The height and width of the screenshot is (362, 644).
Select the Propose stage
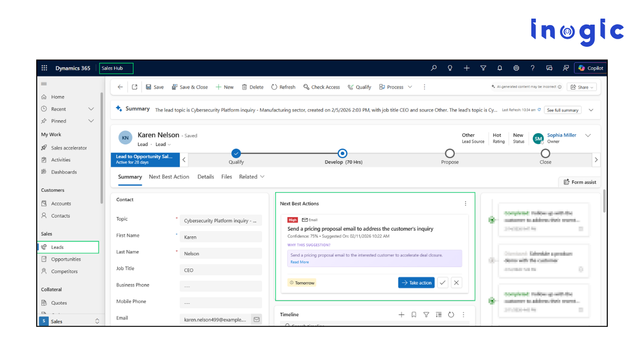click(x=450, y=153)
